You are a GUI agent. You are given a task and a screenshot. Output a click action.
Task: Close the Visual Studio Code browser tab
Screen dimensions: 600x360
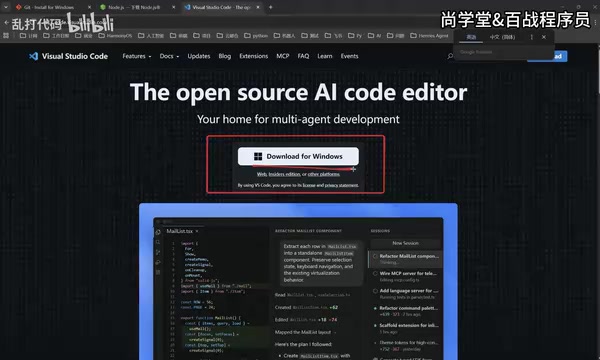pyautogui.click(x=258, y=7)
